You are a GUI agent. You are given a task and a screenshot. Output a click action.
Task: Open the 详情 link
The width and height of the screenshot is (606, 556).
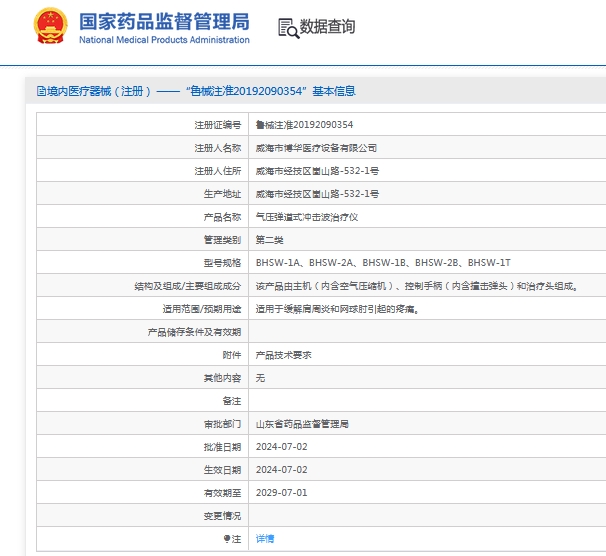[x=265, y=539]
